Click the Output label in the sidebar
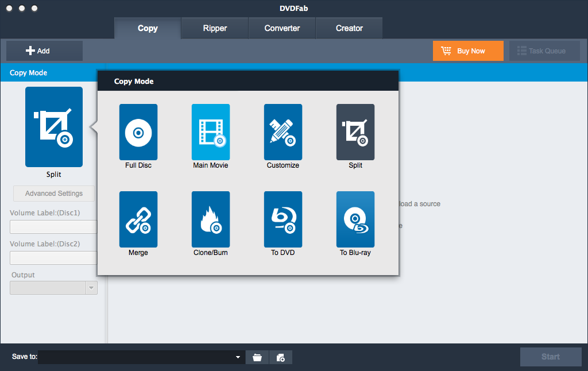This screenshot has height=371, width=588. [23, 275]
